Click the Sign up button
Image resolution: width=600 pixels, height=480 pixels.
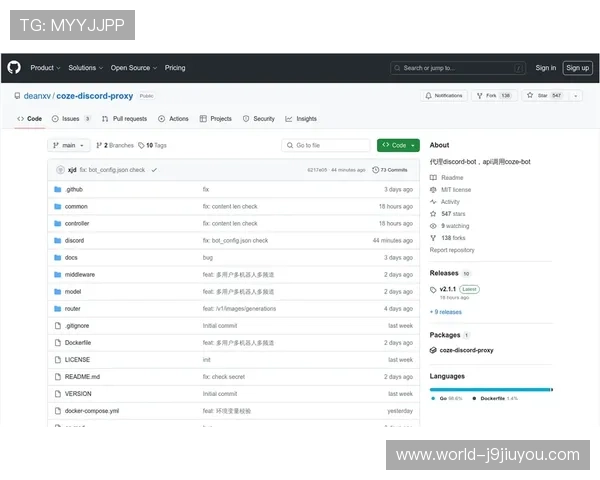(577, 68)
